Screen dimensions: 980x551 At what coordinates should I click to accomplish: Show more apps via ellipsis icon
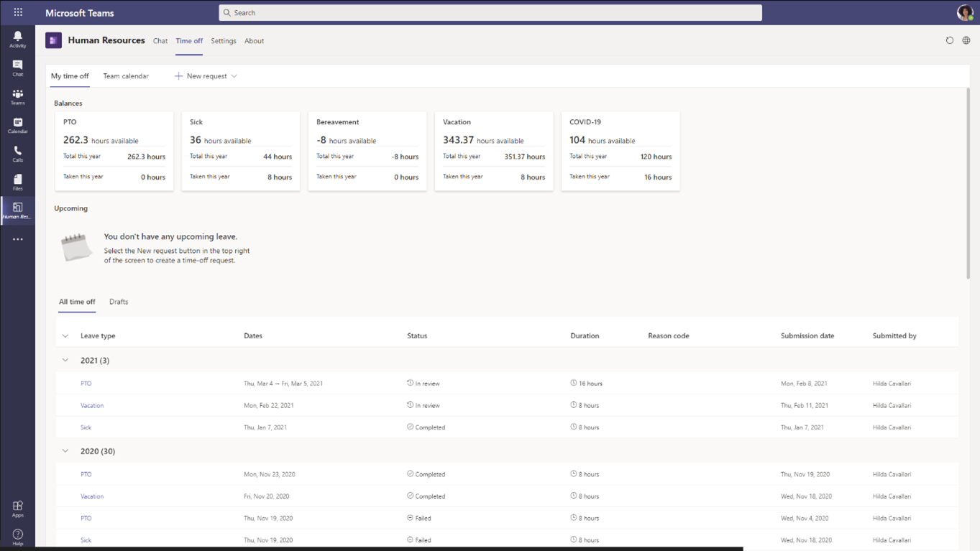[x=17, y=239]
